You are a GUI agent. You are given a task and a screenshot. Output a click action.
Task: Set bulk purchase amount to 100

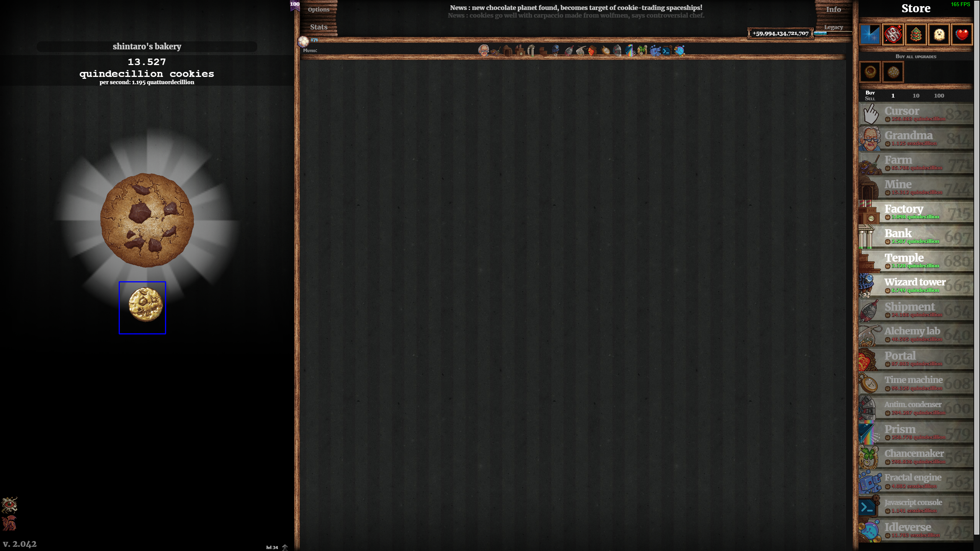click(x=939, y=96)
